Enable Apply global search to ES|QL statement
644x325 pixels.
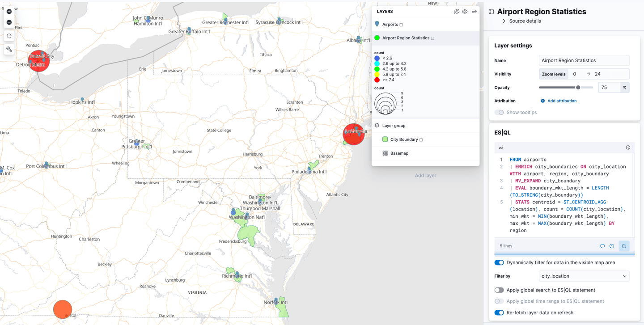tap(499, 290)
